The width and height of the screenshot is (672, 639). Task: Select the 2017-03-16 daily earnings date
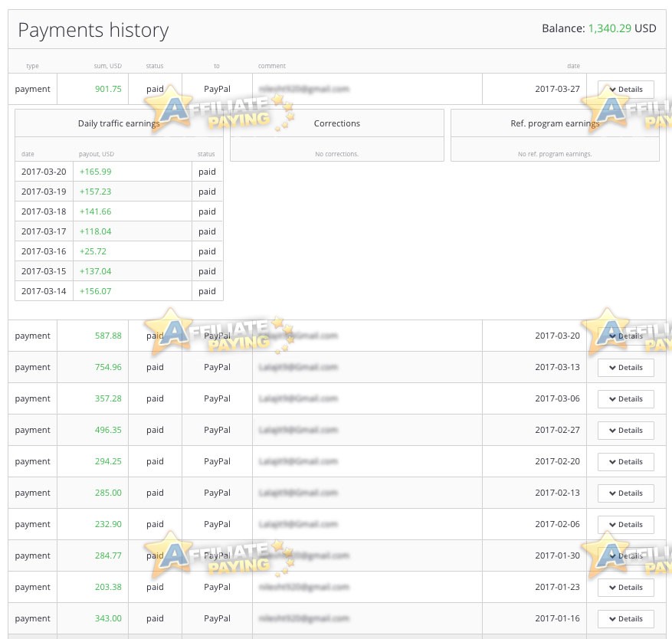pyautogui.click(x=44, y=251)
